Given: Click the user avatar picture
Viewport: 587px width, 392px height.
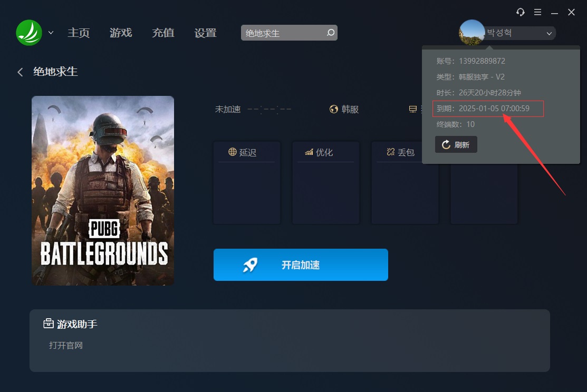Looking at the screenshot, I should tap(471, 33).
